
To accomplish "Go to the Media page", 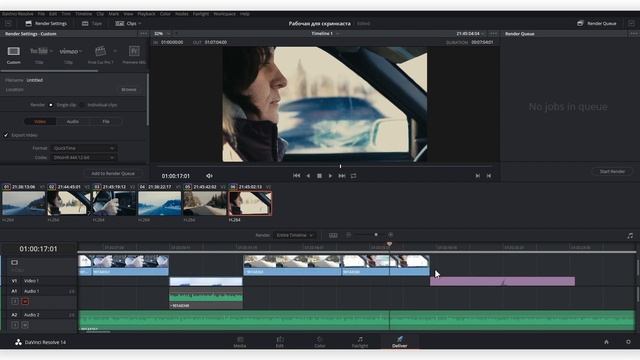I will coord(240,342).
